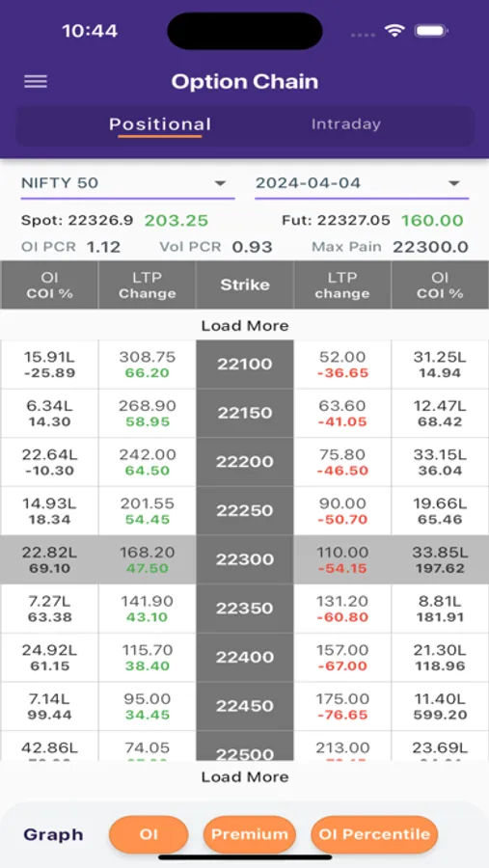Tap the put OI cell 19.66L
The width and height of the screenshot is (489, 868).
coord(440,510)
